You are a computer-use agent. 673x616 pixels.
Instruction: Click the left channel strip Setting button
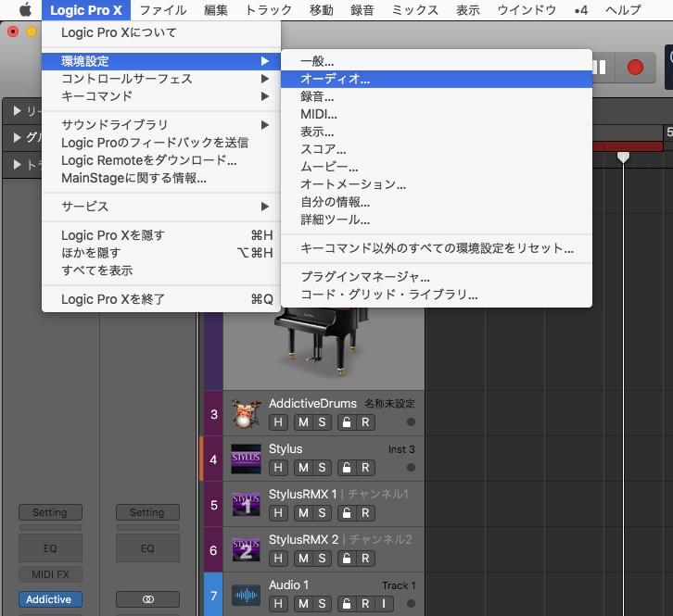click(50, 512)
